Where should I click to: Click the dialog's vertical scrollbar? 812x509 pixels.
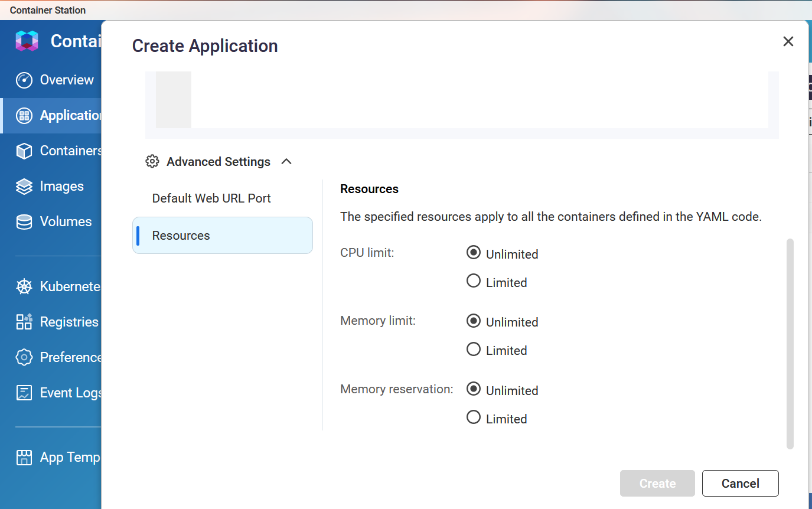pos(790,342)
